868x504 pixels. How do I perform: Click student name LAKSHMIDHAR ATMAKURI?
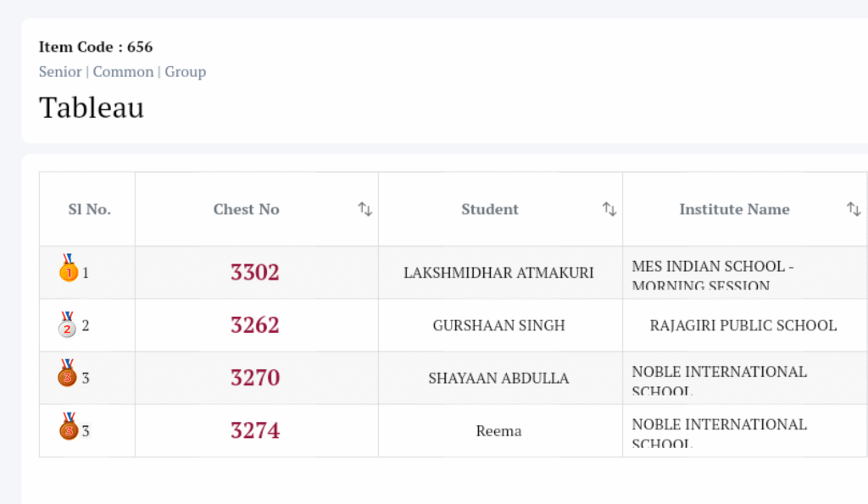pos(498,273)
